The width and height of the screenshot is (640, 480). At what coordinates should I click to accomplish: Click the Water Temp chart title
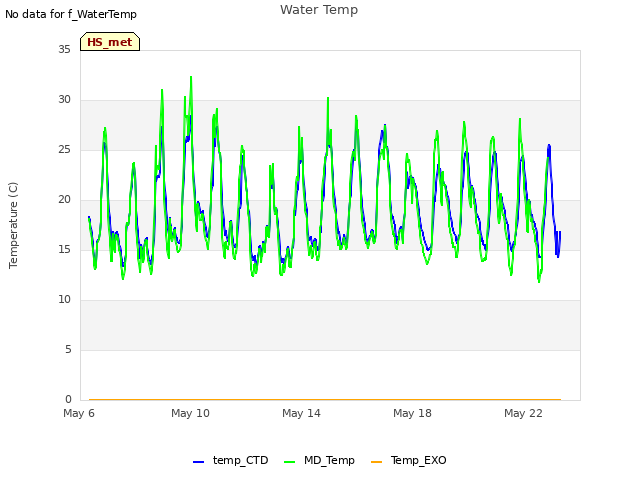coord(319,10)
